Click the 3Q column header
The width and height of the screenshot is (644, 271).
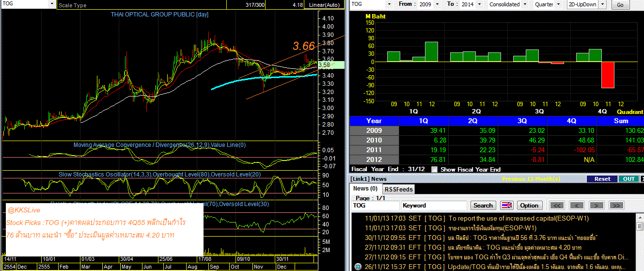[522, 121]
